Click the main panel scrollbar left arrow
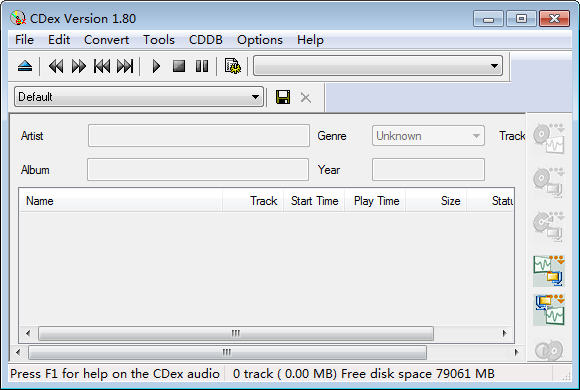Viewport: 580px width, 390px height. (x=18, y=352)
